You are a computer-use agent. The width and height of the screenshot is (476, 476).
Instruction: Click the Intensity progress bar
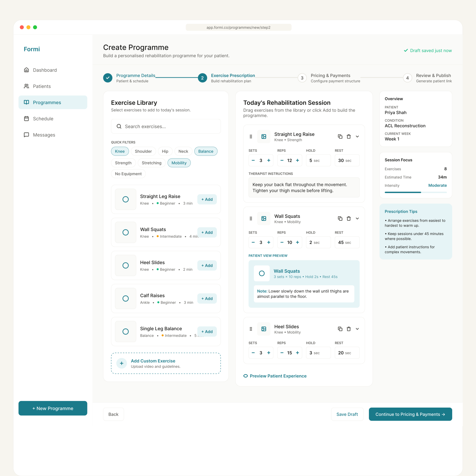tap(416, 192)
